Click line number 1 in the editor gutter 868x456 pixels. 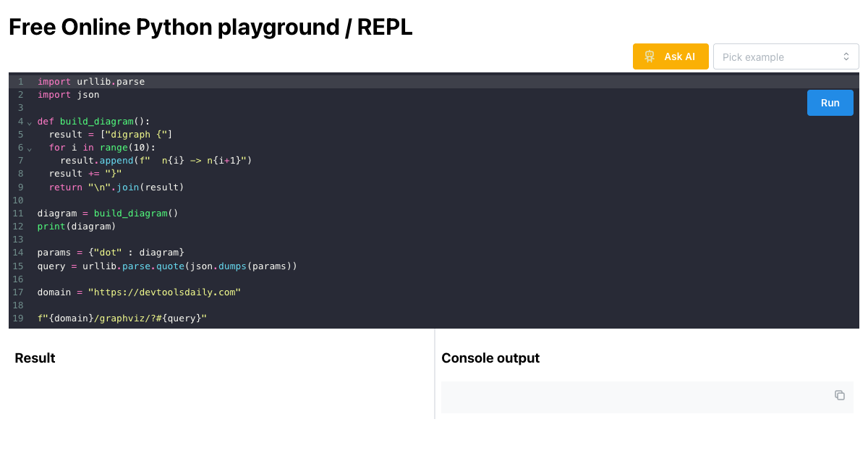pyautogui.click(x=20, y=81)
